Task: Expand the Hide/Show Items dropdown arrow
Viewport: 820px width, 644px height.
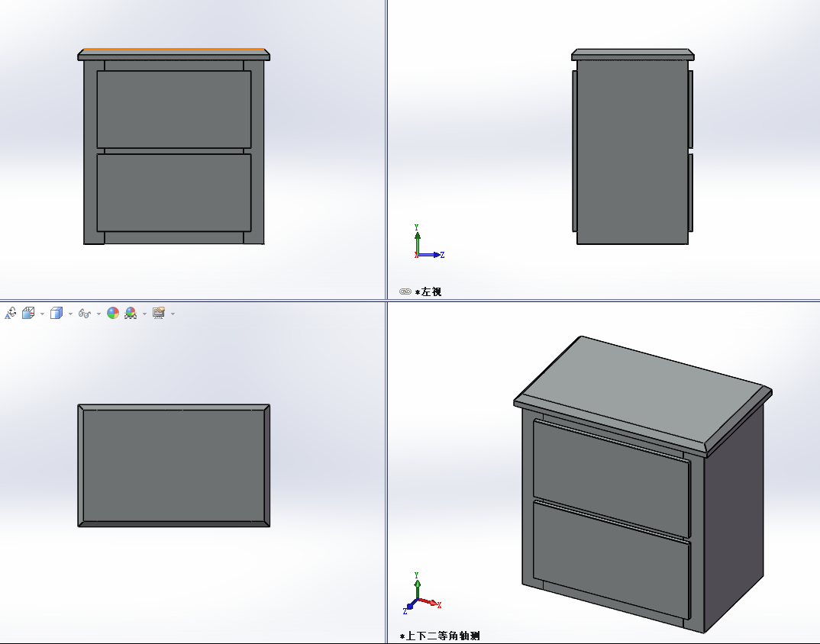Action: pos(98,314)
